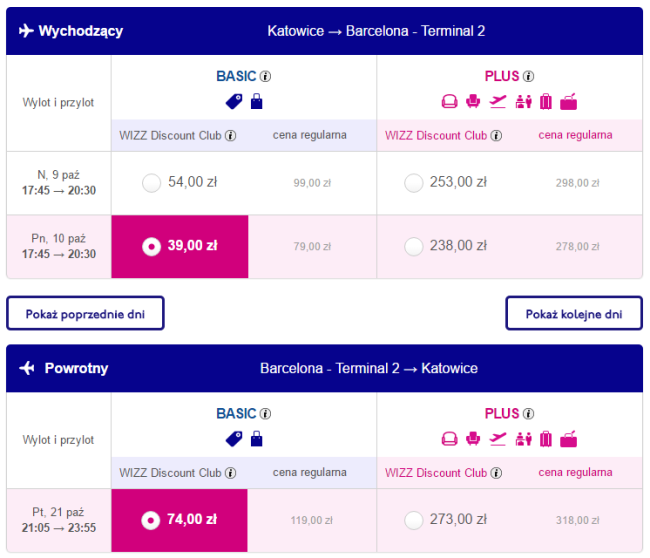This screenshot has width=650, height=558.
Task: Click regular price 99,00 zł on 9 paź
Action: (x=312, y=183)
